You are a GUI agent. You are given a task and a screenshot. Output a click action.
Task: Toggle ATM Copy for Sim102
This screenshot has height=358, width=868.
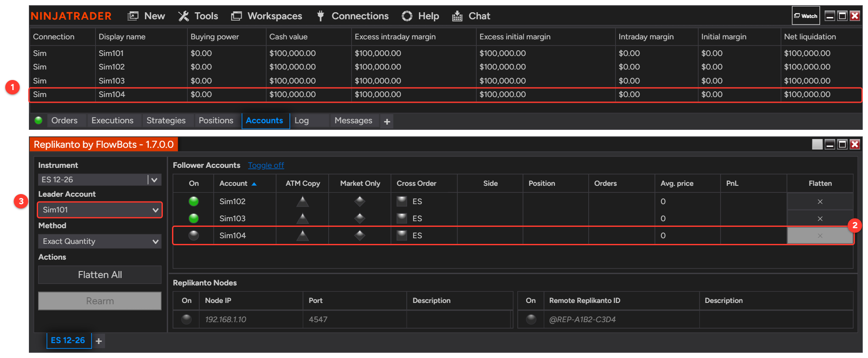(302, 202)
